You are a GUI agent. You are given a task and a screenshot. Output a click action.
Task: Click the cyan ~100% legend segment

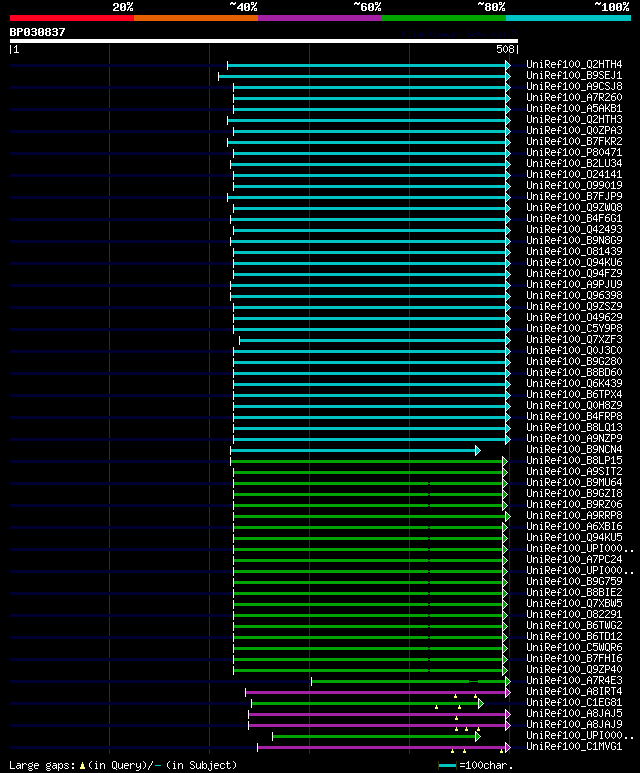569,18
